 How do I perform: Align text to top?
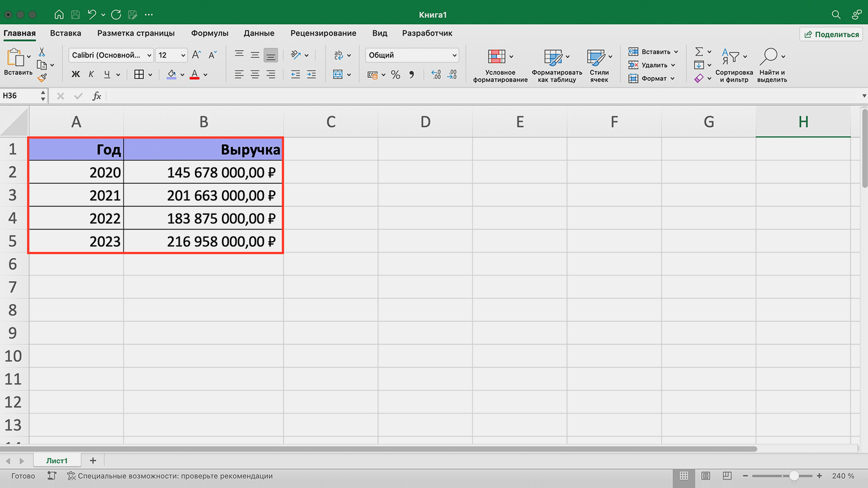pyautogui.click(x=239, y=55)
